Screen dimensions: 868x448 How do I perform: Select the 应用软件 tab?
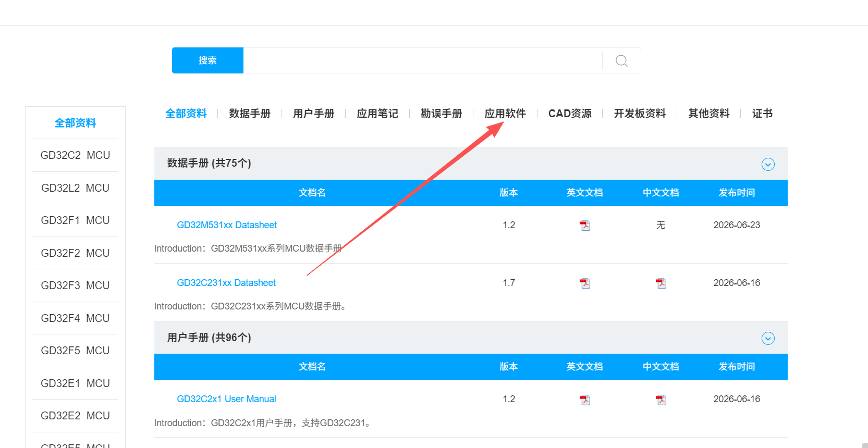coord(505,114)
